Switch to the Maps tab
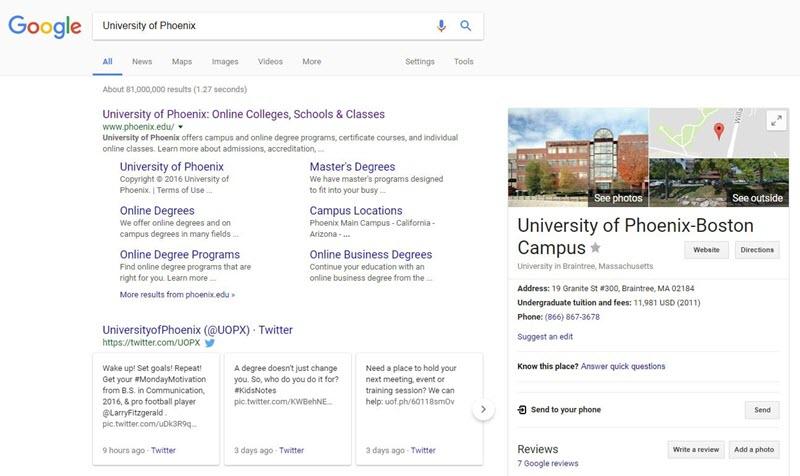 (182, 62)
